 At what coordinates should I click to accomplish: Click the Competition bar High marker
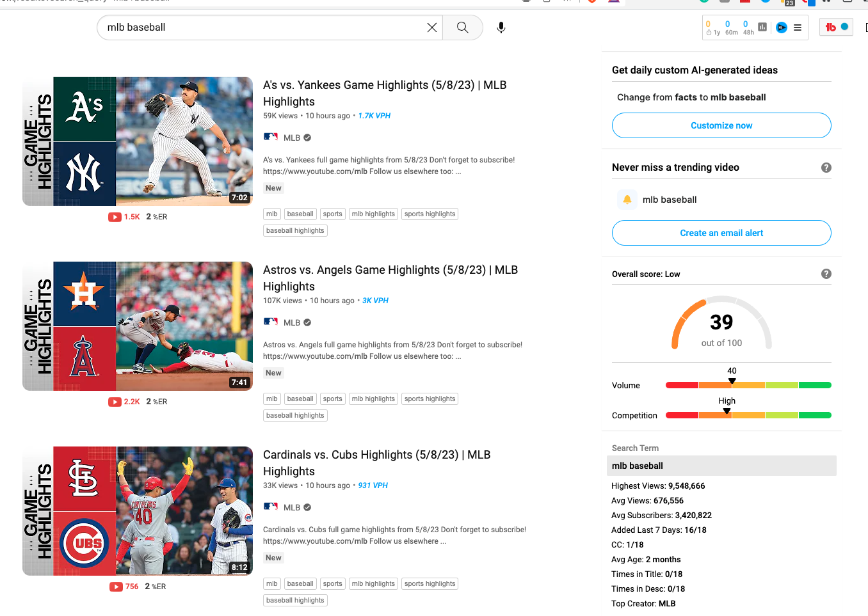click(x=727, y=411)
